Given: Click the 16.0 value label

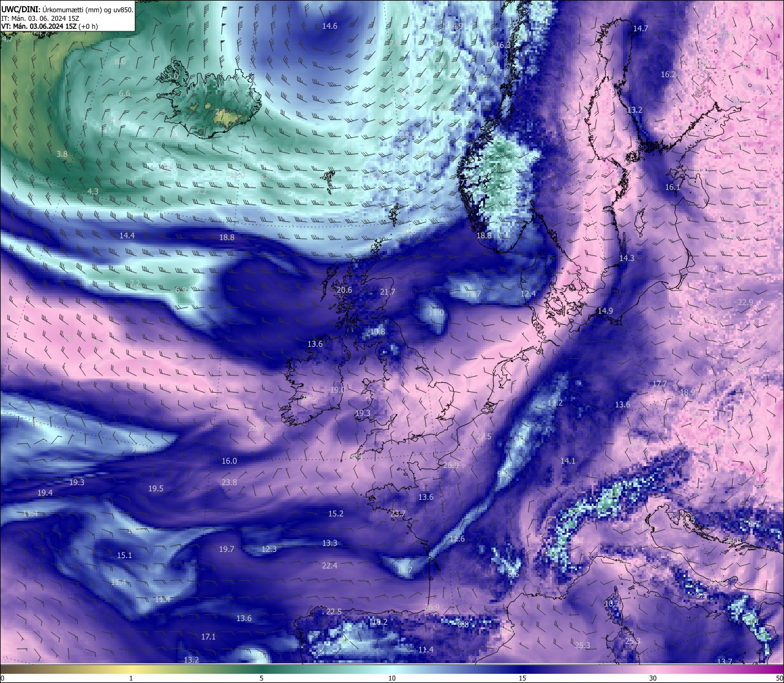Looking at the screenshot, I should 229,461.
